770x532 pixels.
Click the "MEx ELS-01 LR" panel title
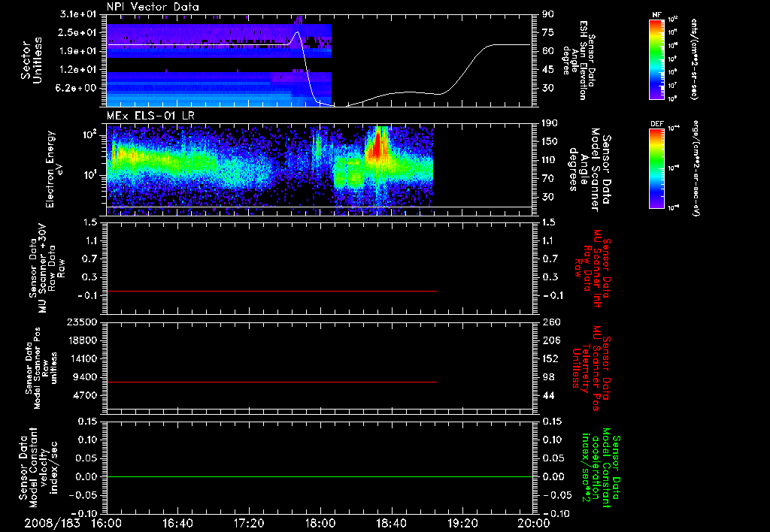[x=149, y=116]
